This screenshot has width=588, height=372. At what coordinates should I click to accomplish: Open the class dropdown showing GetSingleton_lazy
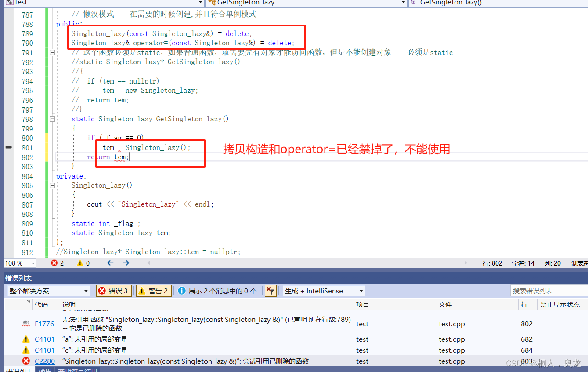tap(307, 3)
